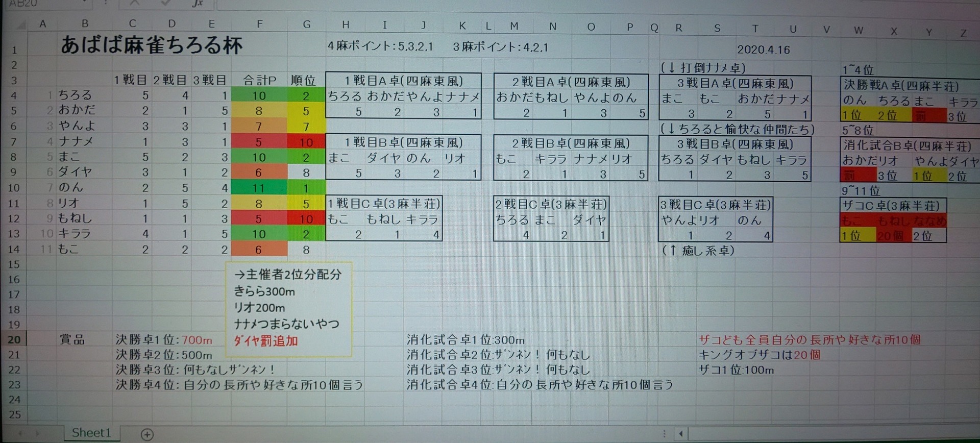Click the 3麻ポイント:4,2,1 cell
Viewport: 980px width, 443px height.
point(500,47)
